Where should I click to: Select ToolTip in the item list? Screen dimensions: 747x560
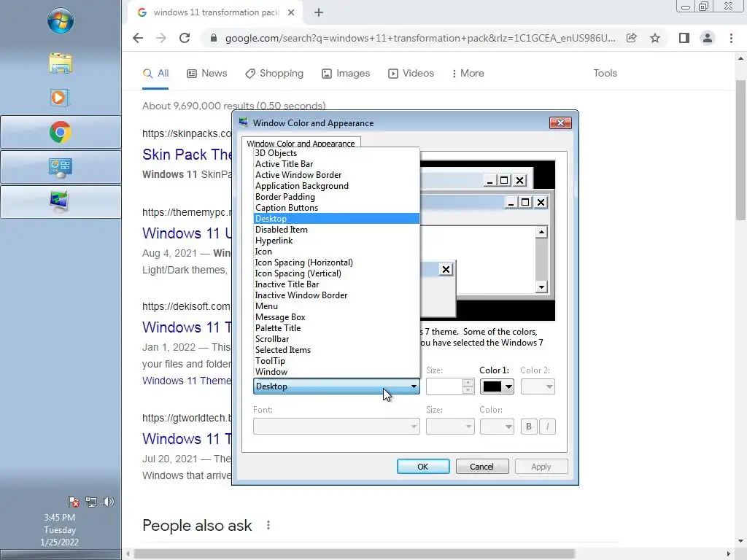click(336, 361)
